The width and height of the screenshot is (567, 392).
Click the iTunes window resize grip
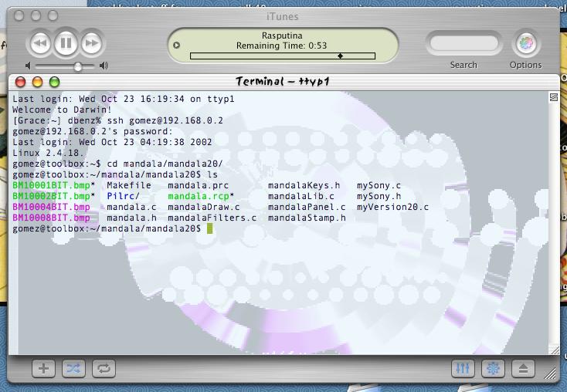550,374
